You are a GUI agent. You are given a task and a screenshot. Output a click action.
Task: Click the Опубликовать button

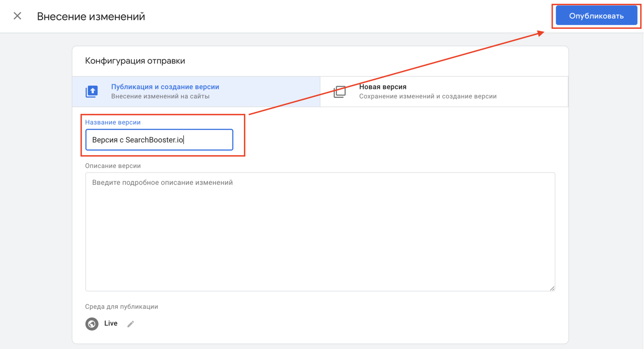tap(596, 16)
